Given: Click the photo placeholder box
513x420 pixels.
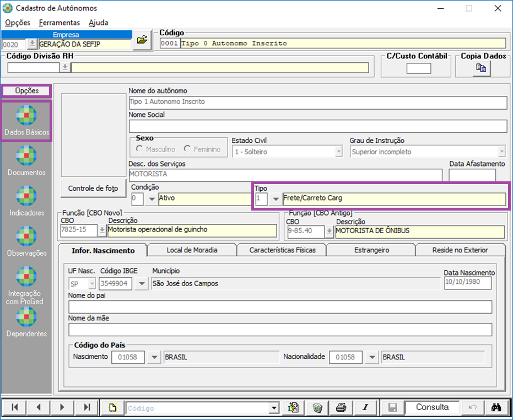Looking at the screenshot, I should coord(94,135).
